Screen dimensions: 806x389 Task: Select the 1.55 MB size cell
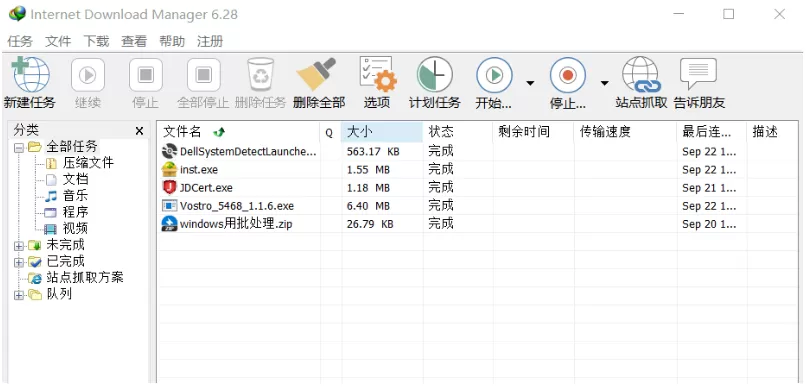click(x=369, y=170)
